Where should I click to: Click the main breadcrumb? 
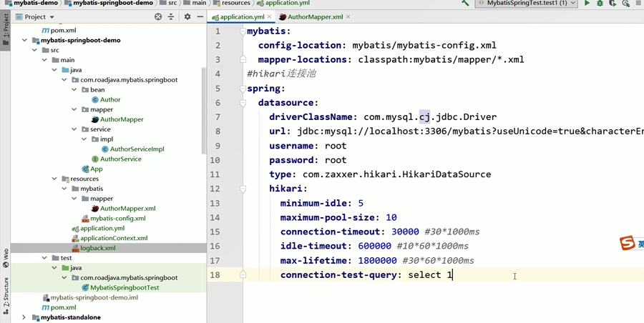195,3
